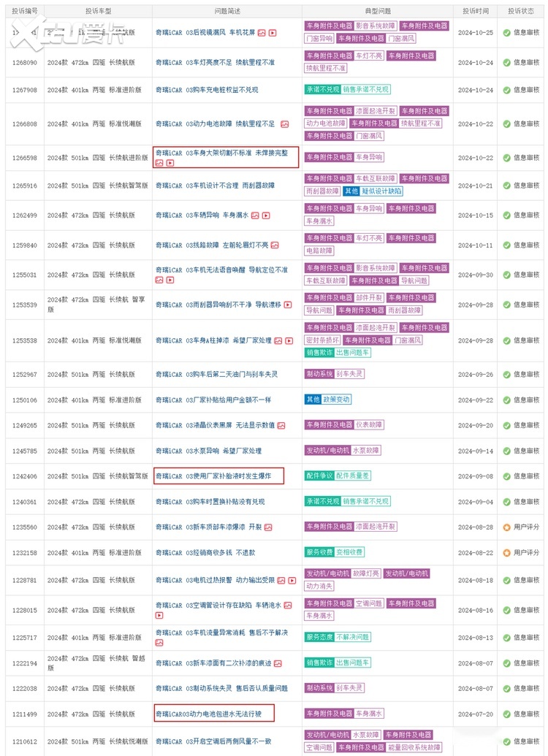Click orange star status icon for complaint 1235560
Screen dimensions: 548x756
point(506,527)
